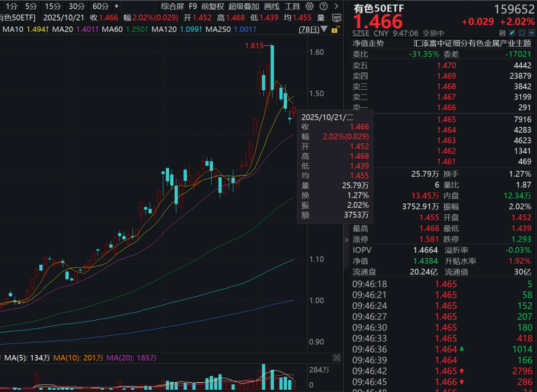Open the 工具 menu
The image size is (537, 392).
(292, 7)
